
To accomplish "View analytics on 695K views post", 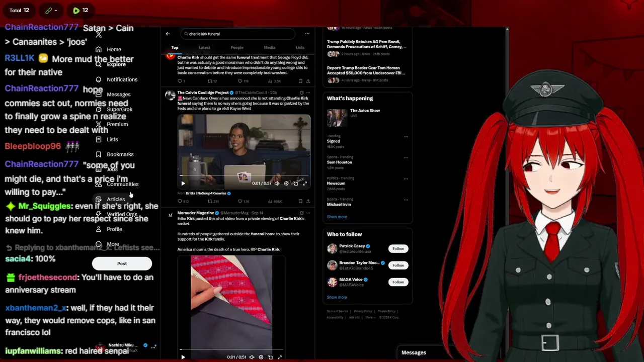I will coord(275,201).
